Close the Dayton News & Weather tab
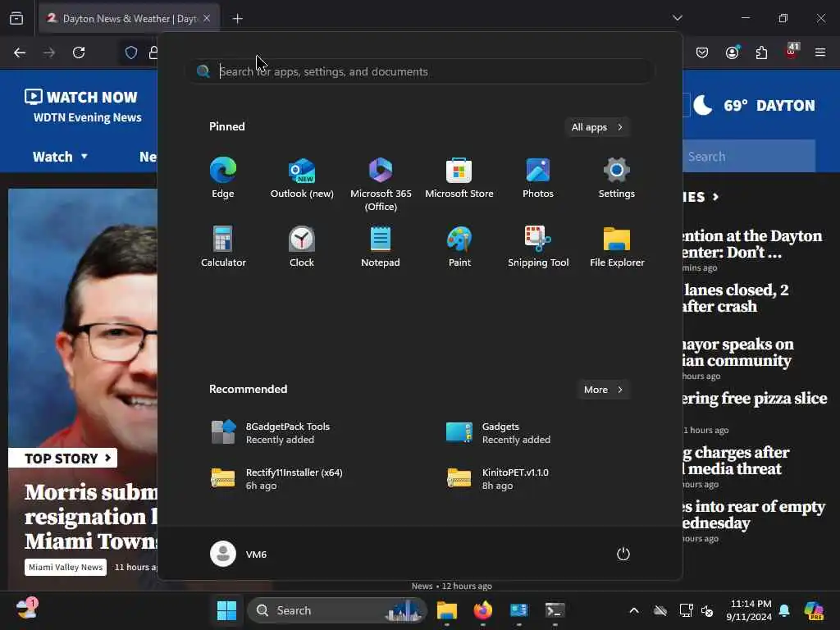This screenshot has height=630, width=840. 207,18
